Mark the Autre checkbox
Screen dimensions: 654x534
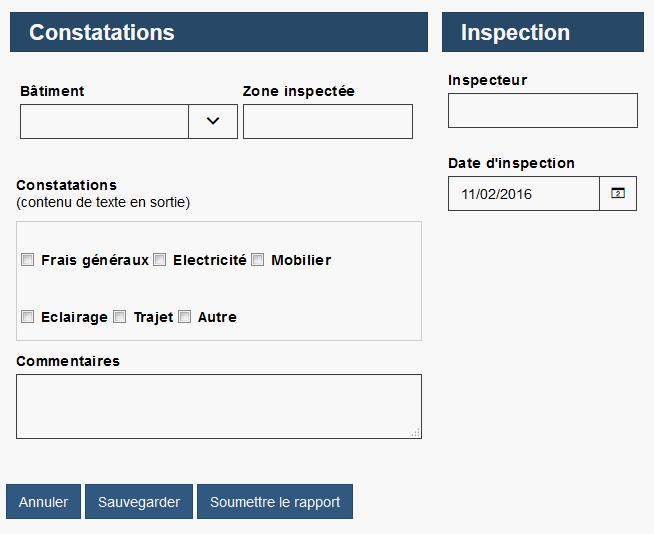click(x=185, y=317)
